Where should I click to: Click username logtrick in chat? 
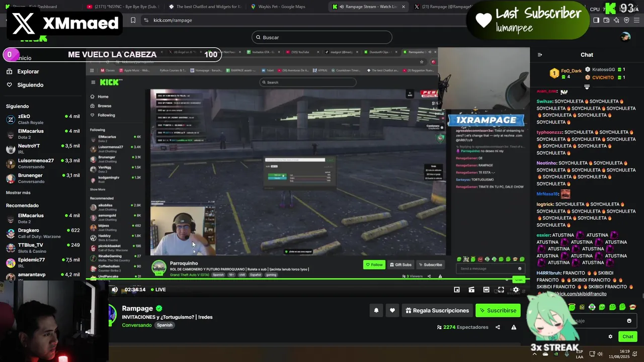[545, 204]
